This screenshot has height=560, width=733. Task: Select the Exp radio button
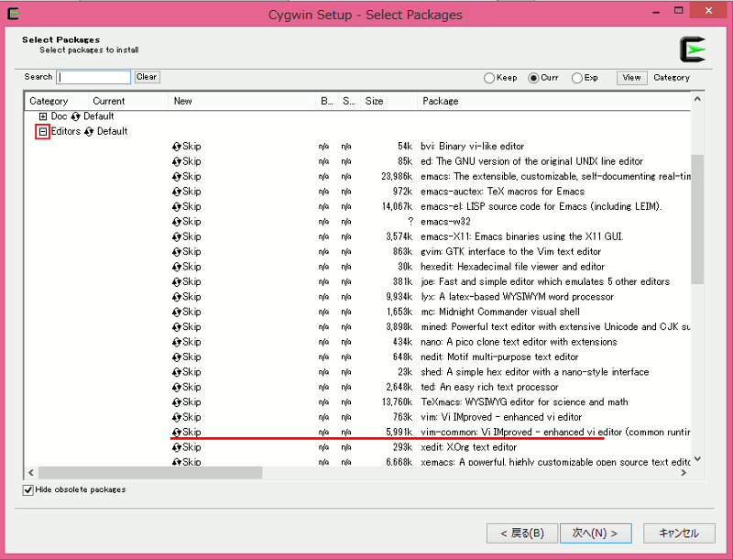577,78
